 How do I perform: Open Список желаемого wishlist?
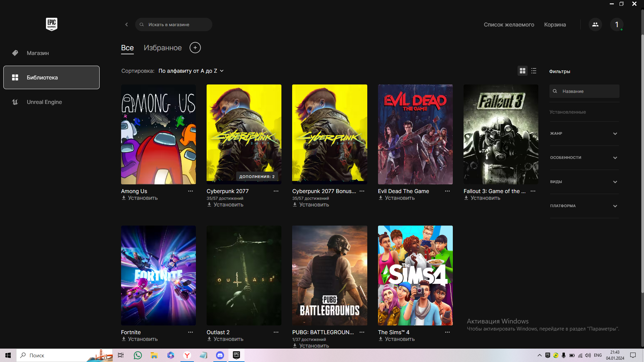(509, 24)
